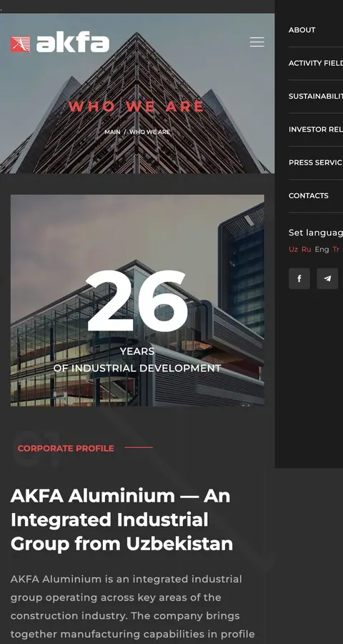Click the 26 years building image
Viewport: 343px width, 644px height.
137,301
